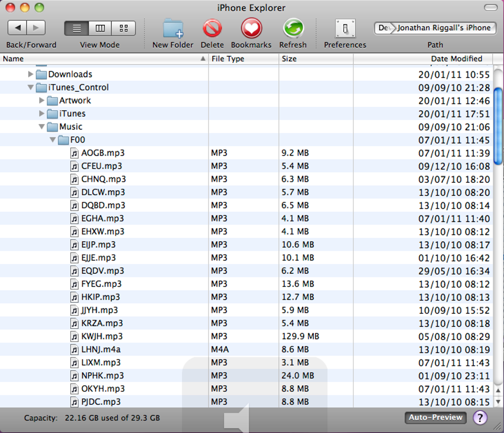Open Preferences switch icon
This screenshot has height=433, width=504.
(x=345, y=28)
